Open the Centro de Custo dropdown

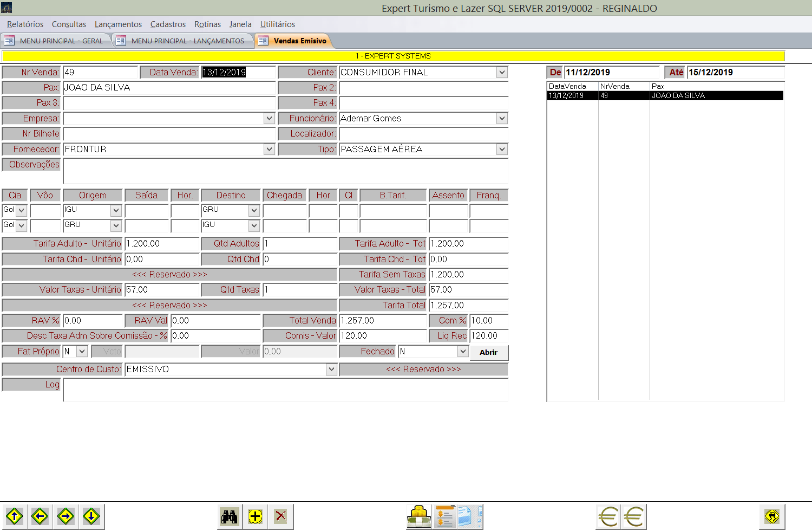[331, 370]
